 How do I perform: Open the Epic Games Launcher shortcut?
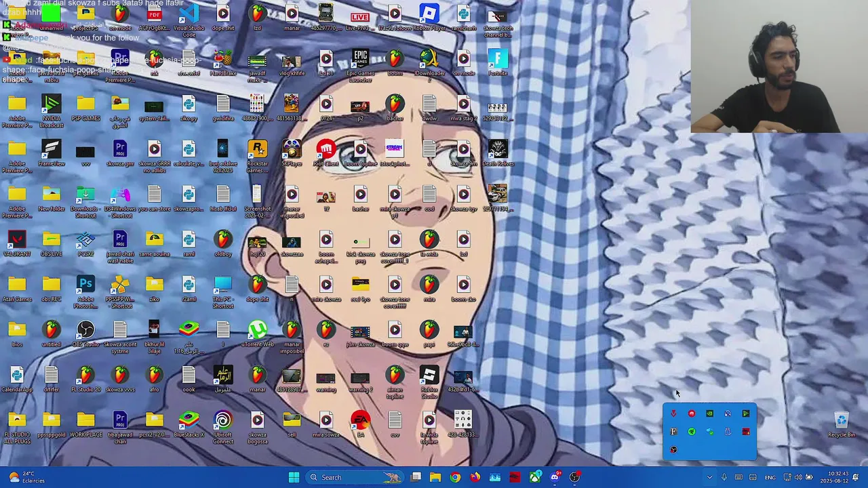pos(360,66)
